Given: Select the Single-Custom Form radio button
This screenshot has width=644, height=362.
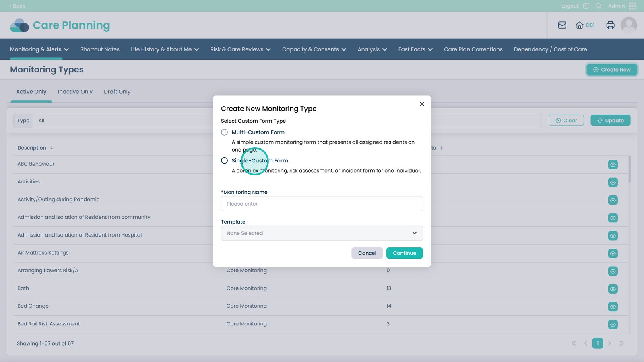Looking at the screenshot, I should tap(225, 160).
